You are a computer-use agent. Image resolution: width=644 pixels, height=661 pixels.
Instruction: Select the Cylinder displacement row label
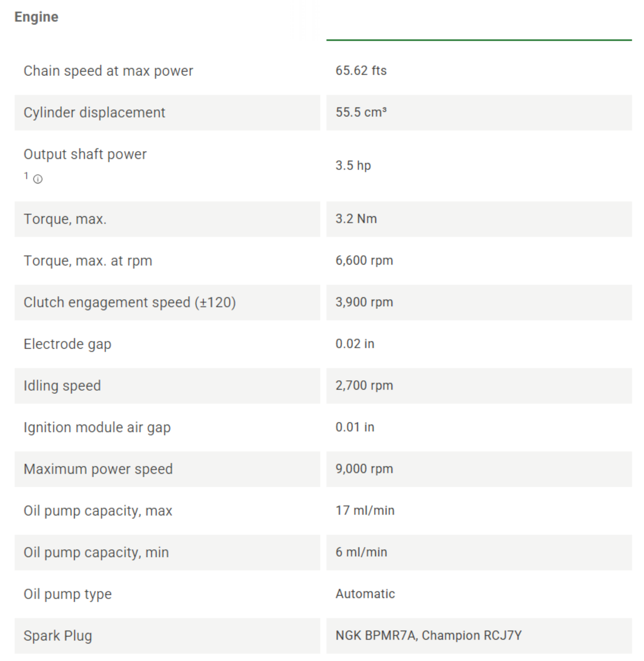(x=94, y=113)
